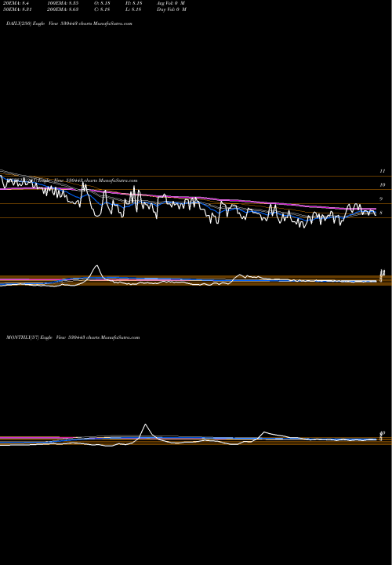This screenshot has width=392, height=565.
Task: Click the Avg Vol label
Action: [171, 3]
